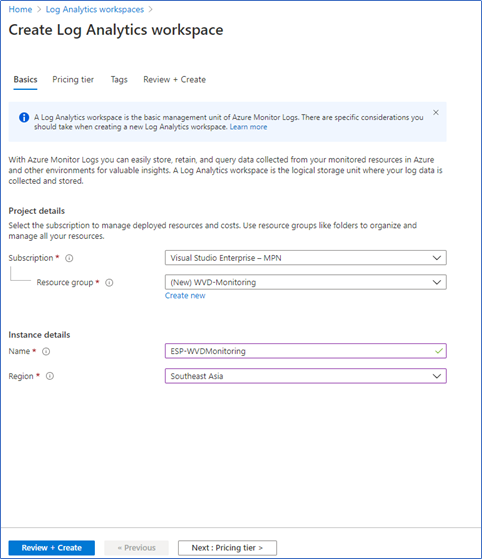Go to Review + Create tab
This screenshot has height=559, width=482.
tap(174, 80)
